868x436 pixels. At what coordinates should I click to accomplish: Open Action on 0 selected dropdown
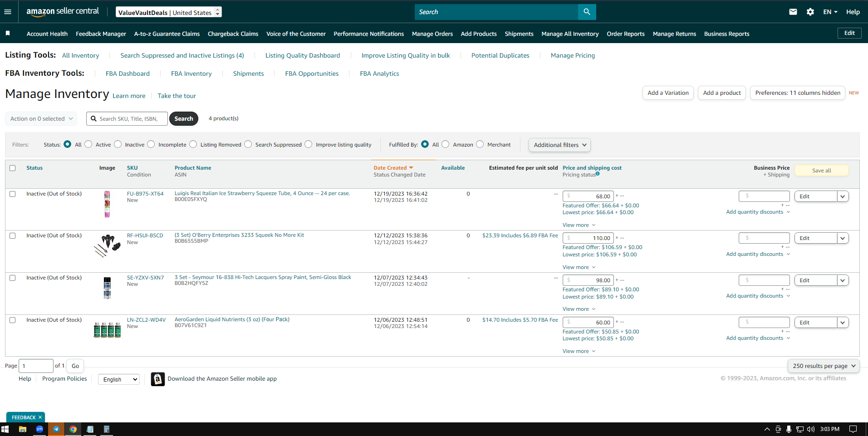pyautogui.click(x=41, y=119)
